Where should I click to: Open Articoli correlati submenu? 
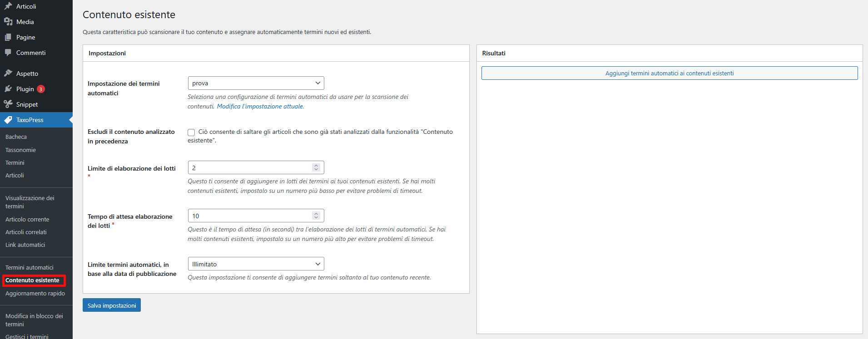coord(26,232)
